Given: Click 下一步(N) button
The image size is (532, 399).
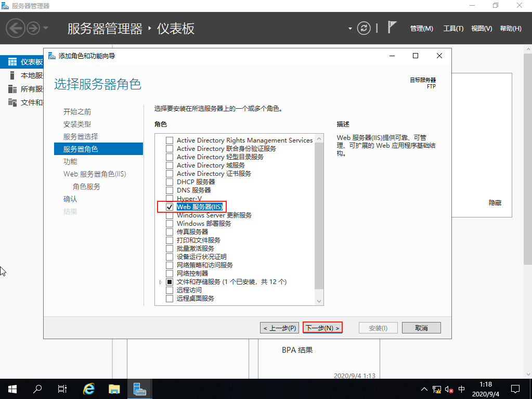Looking at the screenshot, I should click(x=322, y=328).
